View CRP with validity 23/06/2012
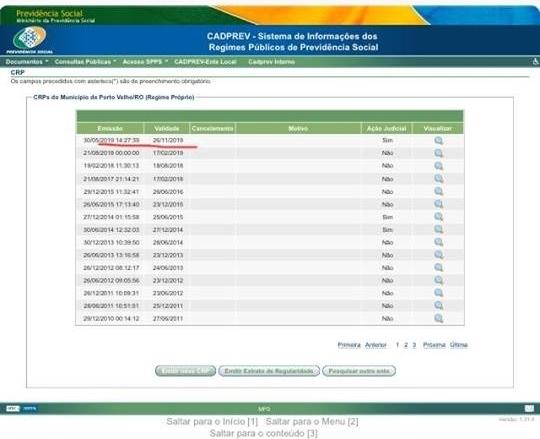This screenshot has height=439, width=540. (x=438, y=293)
